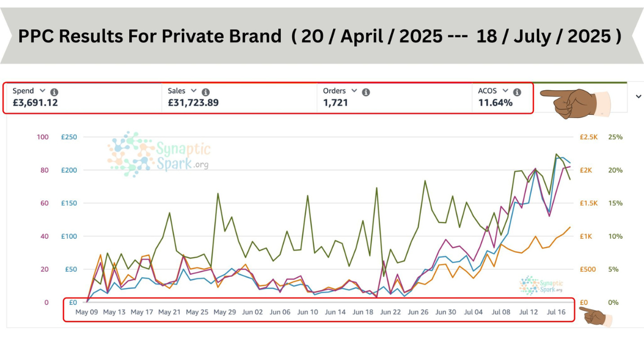Screen dimensions: 644x337
Task: Select the Sales total £31,723.89
Action: coord(193,102)
